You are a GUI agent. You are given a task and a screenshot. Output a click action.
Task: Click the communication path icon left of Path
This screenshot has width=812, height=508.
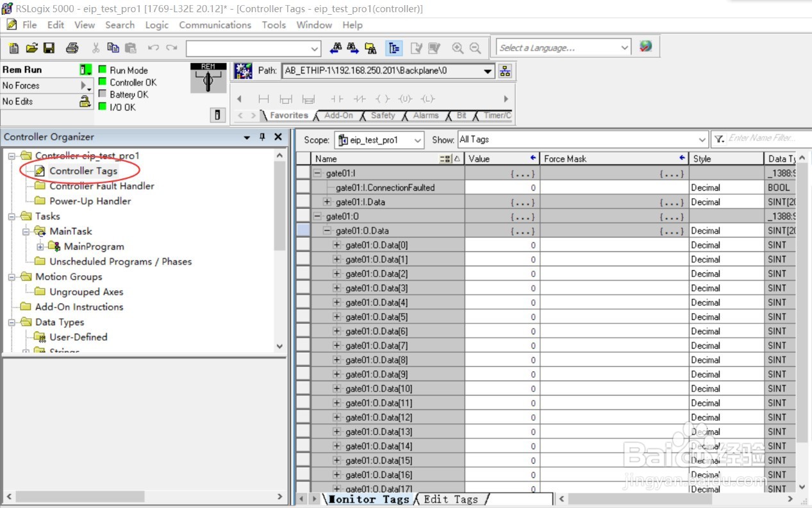point(243,71)
